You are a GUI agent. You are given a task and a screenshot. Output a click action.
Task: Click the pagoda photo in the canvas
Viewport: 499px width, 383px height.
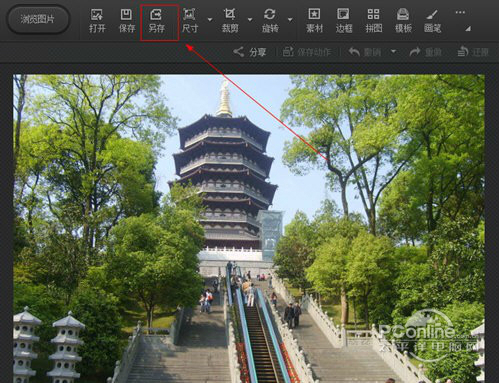coord(249,228)
